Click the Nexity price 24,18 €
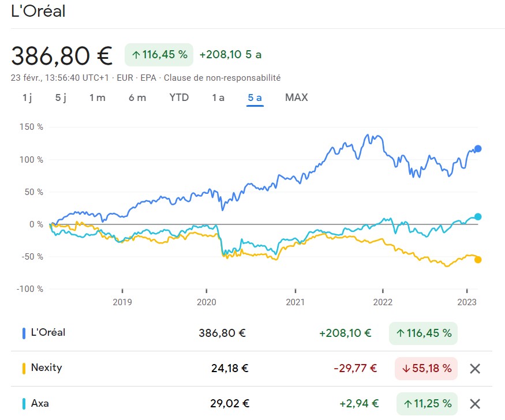This screenshot has width=505, height=420. (230, 368)
